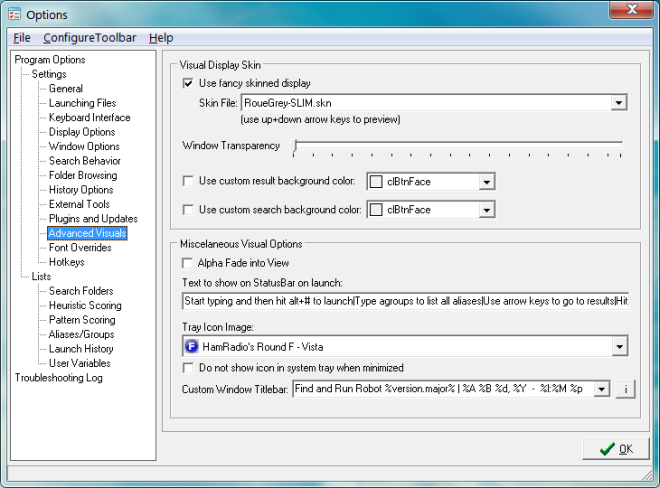660x488 pixels.
Task: Open the Custom Window Titlebar dropdown
Action: coord(602,389)
